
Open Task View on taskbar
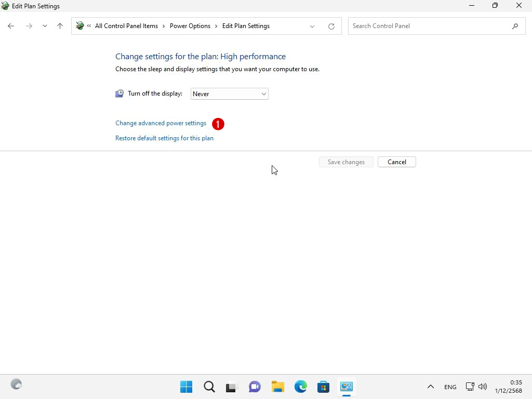pos(232,387)
